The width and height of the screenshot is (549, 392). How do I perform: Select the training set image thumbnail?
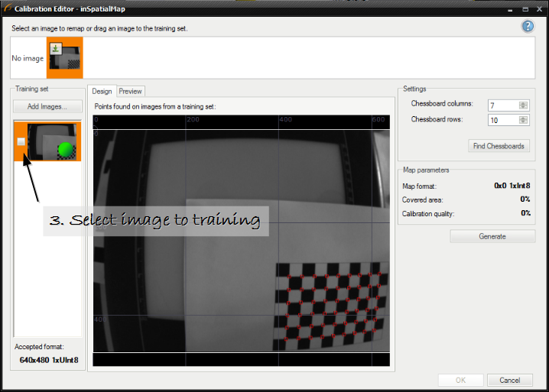click(54, 141)
